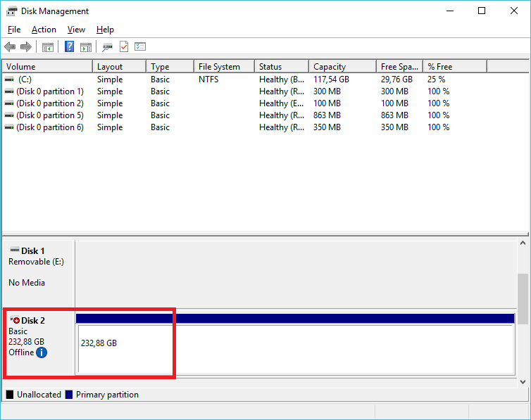531x420 pixels.
Task: Click the Disk 2 label
Action: tap(33, 321)
